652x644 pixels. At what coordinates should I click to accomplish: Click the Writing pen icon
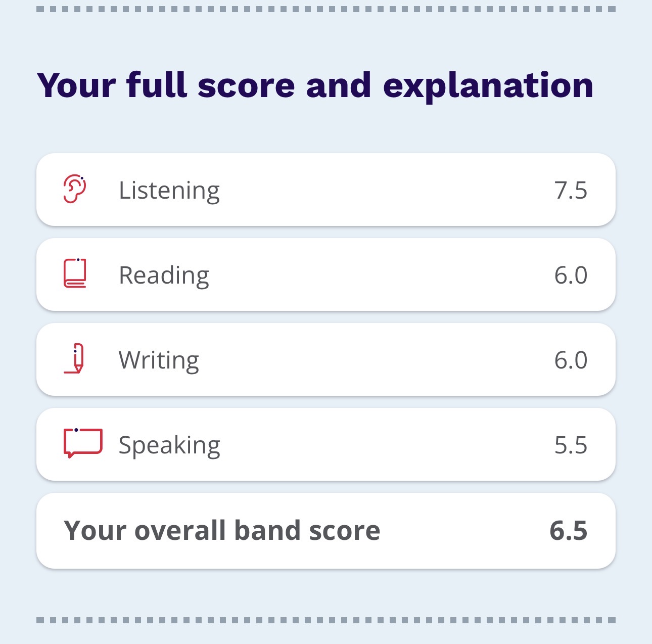pos(74,358)
